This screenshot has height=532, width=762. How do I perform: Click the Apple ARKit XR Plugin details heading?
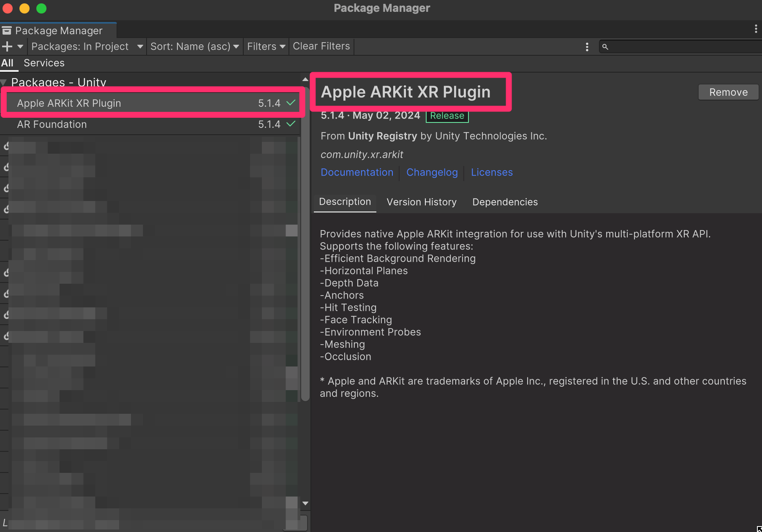click(406, 92)
